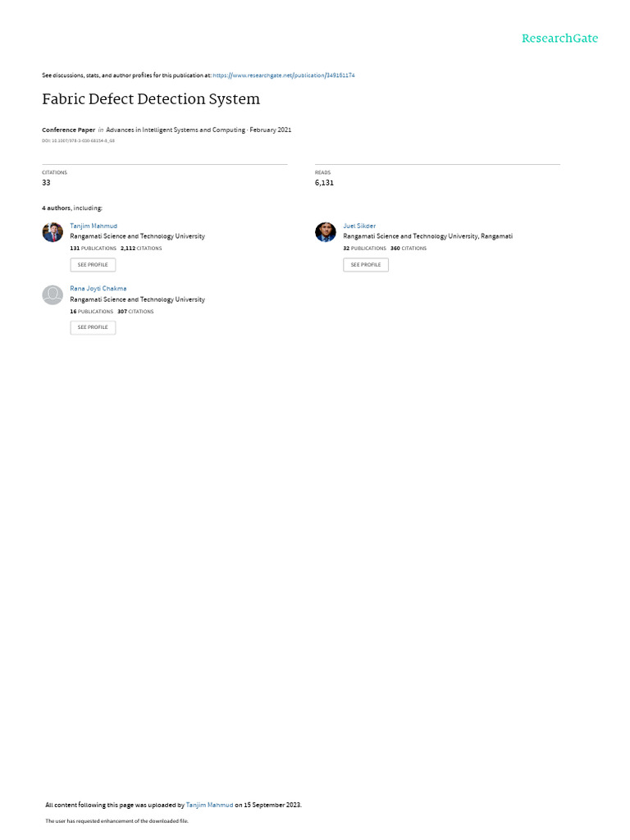Click the Advances in Intelligent Systems journal text
Screen dimensions: 630x840
pyautogui.click(x=176, y=130)
